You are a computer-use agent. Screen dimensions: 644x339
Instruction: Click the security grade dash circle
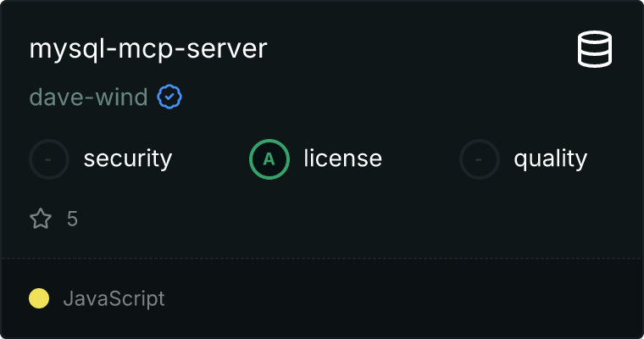pyautogui.click(x=49, y=158)
